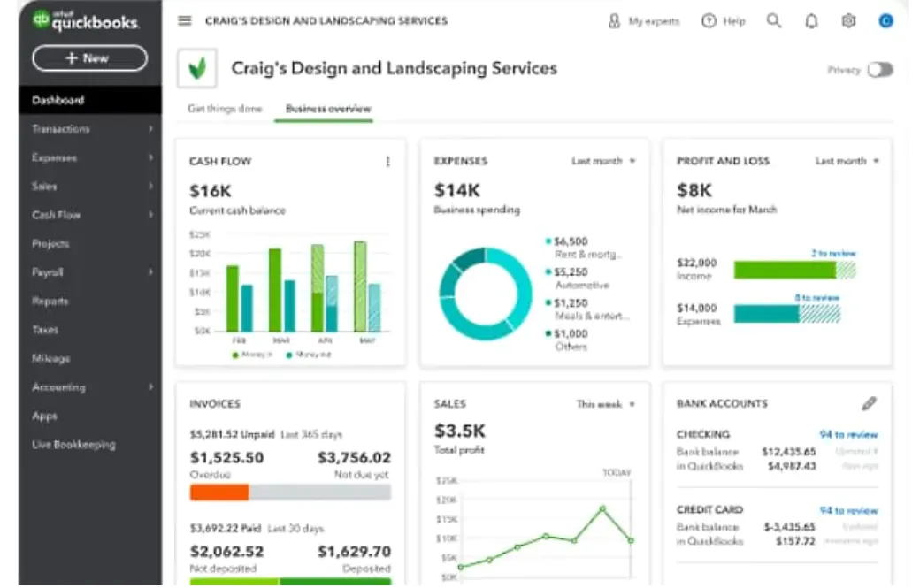Screen dimensions: 920x588
Task: Click the QuickBooks logo
Action: 86,20
